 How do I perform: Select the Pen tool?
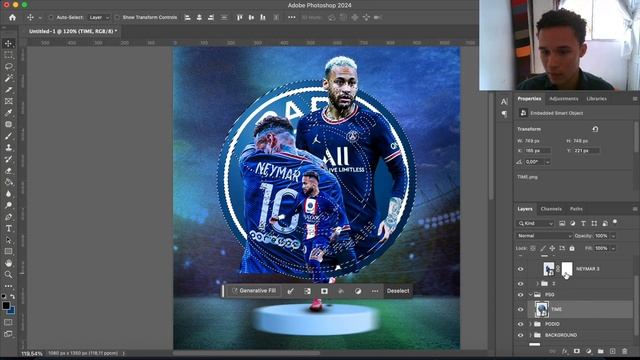9,217
